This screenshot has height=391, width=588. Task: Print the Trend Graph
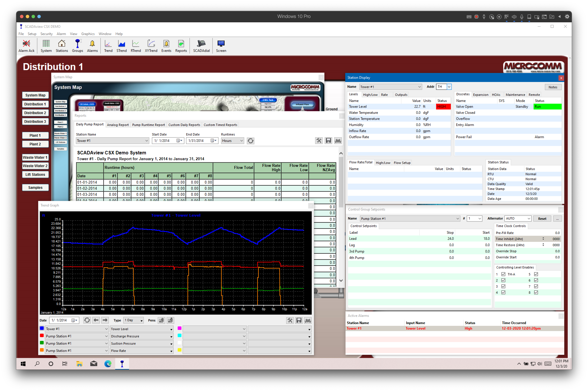(308, 320)
